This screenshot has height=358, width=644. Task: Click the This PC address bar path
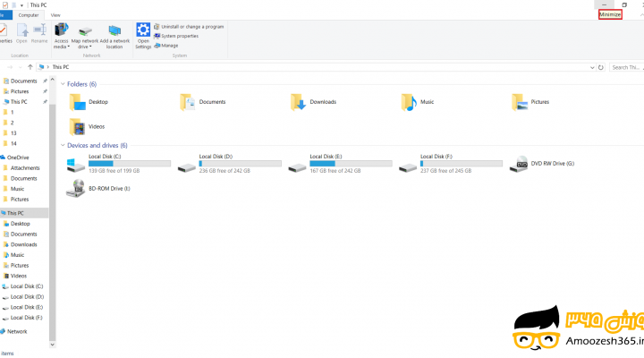[61, 67]
